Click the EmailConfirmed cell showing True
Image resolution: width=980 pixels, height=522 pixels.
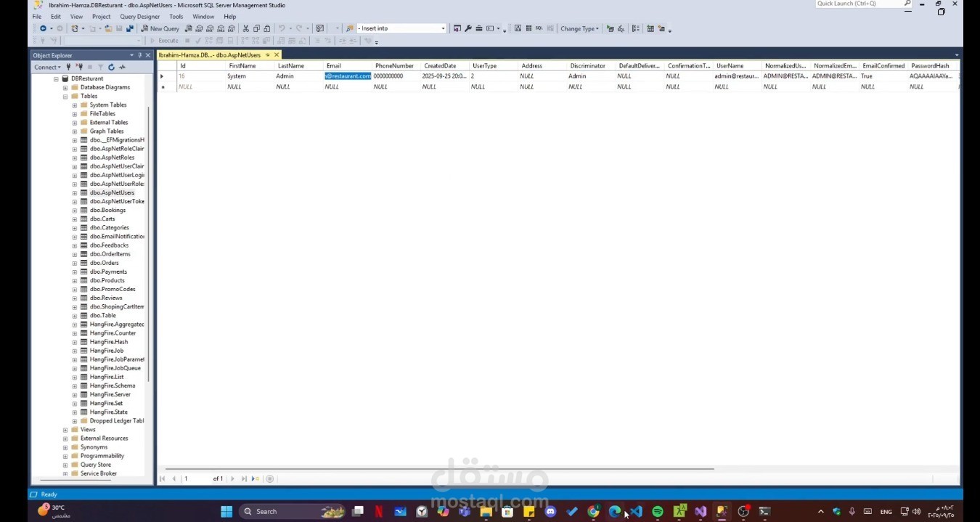pos(884,76)
